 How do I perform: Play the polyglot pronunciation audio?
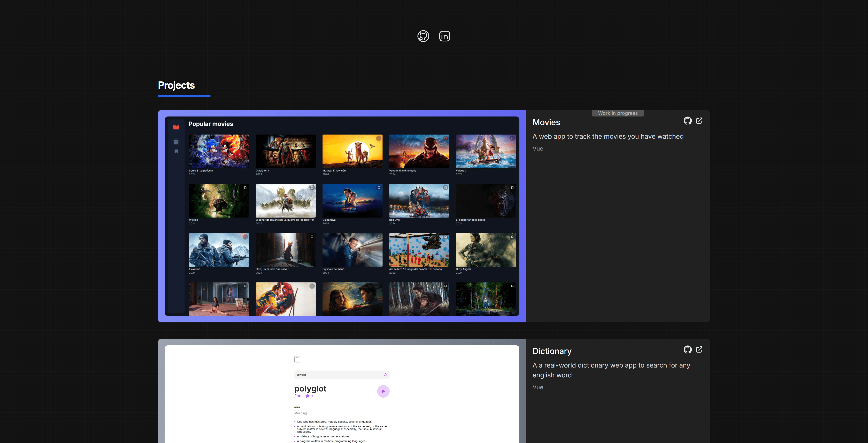click(383, 391)
